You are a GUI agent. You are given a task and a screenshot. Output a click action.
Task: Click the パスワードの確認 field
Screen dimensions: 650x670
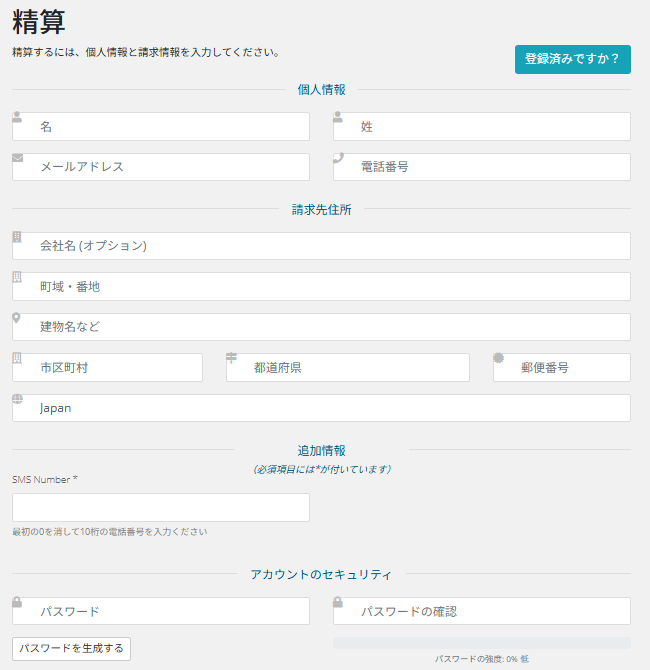(x=482, y=611)
